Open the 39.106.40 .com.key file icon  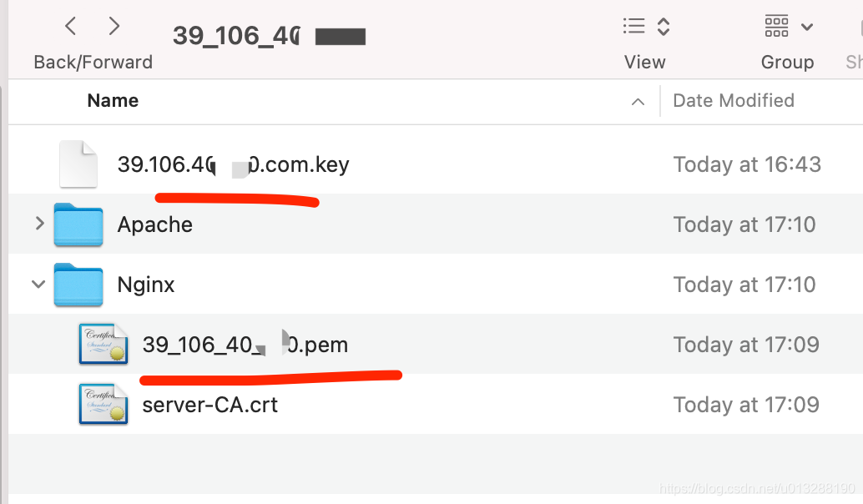click(78, 164)
